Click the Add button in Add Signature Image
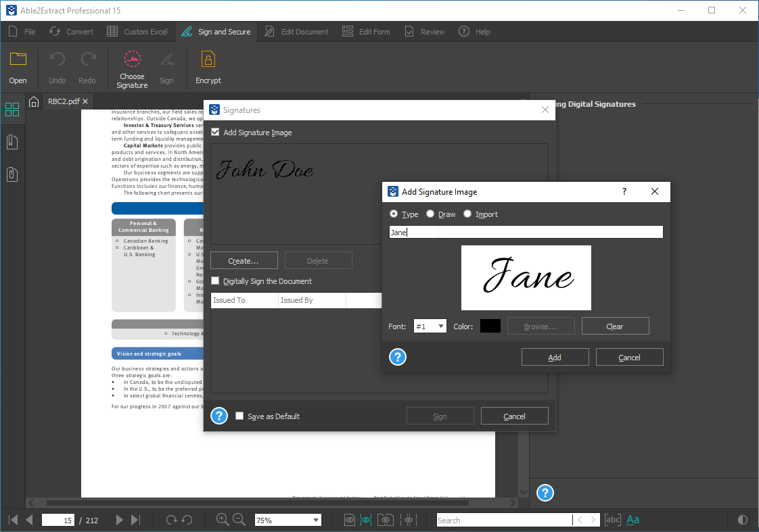This screenshot has height=532, width=759. (555, 357)
